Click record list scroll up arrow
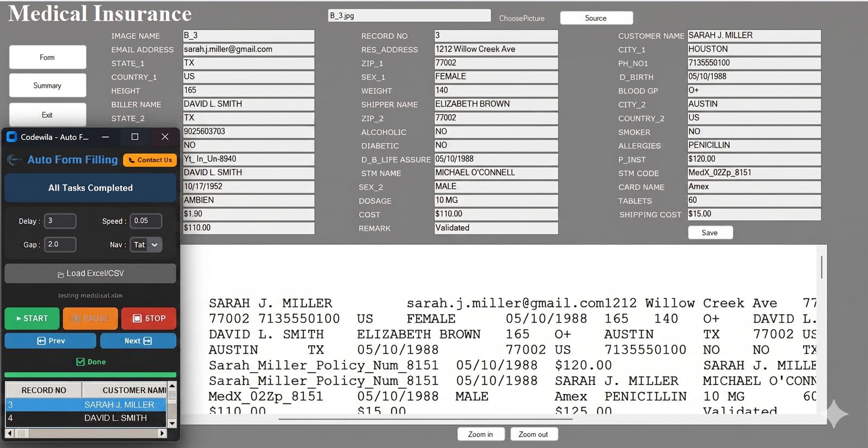 coord(172,386)
